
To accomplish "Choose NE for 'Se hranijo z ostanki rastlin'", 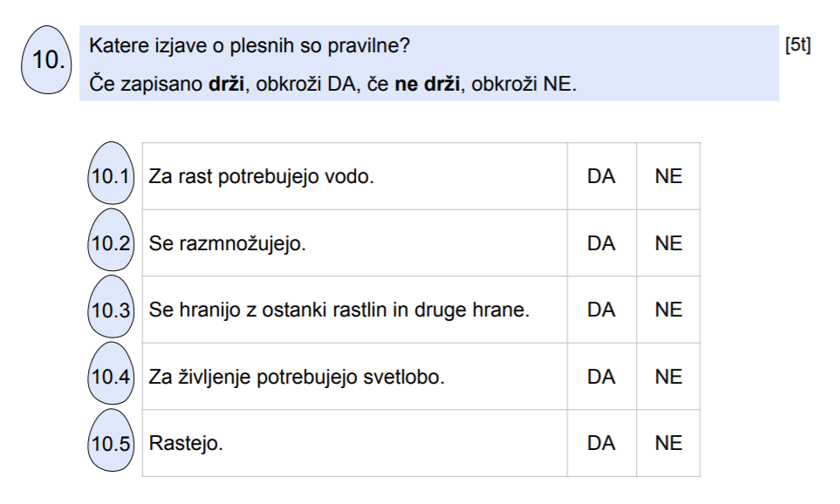I will [x=668, y=310].
